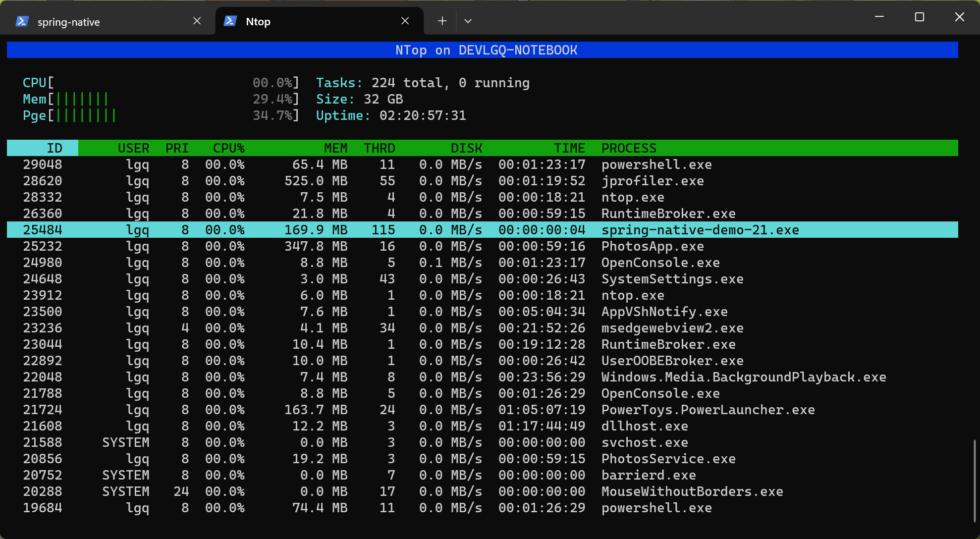
Task: Sort by the TIME column header
Action: click(569, 148)
